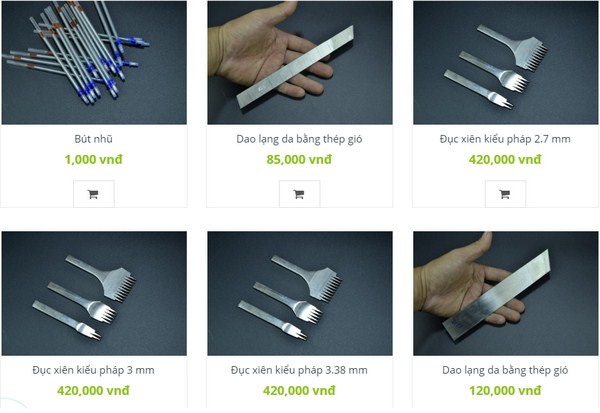Open the 85,000 vnđ leather knife photo
The height and width of the screenshot is (413, 600).
tap(300, 62)
